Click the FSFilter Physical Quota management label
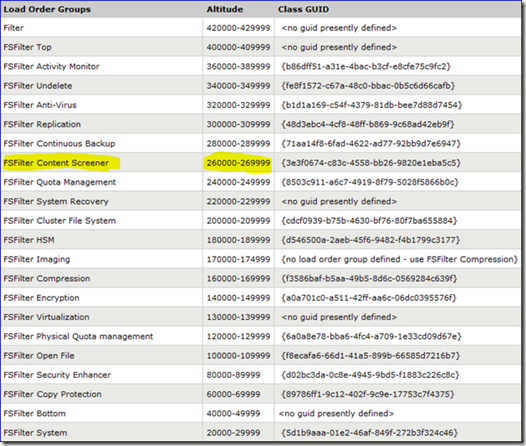 pos(78,336)
